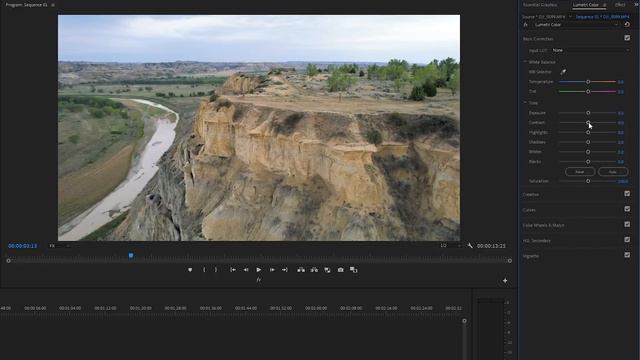Step forward one frame

[272, 270]
